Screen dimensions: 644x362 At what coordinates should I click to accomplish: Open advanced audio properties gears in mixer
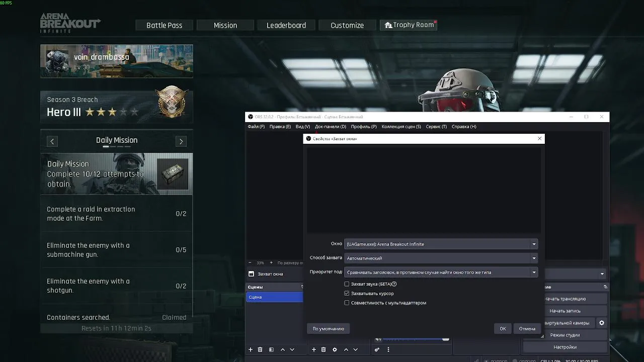click(x=377, y=349)
